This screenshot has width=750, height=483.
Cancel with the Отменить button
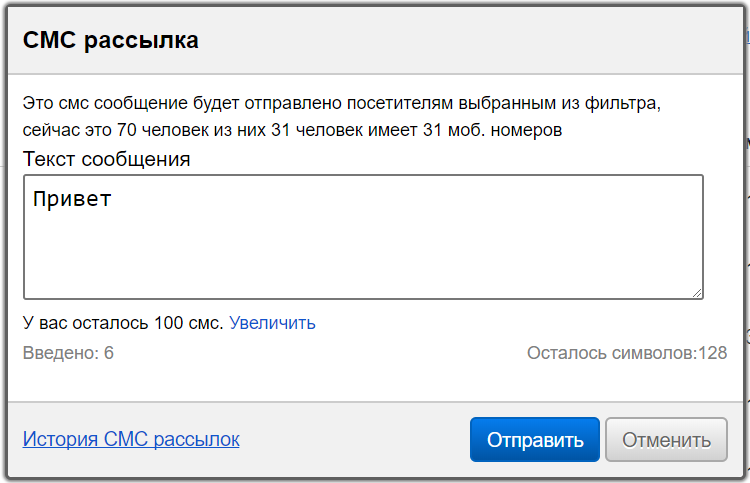[x=666, y=440]
